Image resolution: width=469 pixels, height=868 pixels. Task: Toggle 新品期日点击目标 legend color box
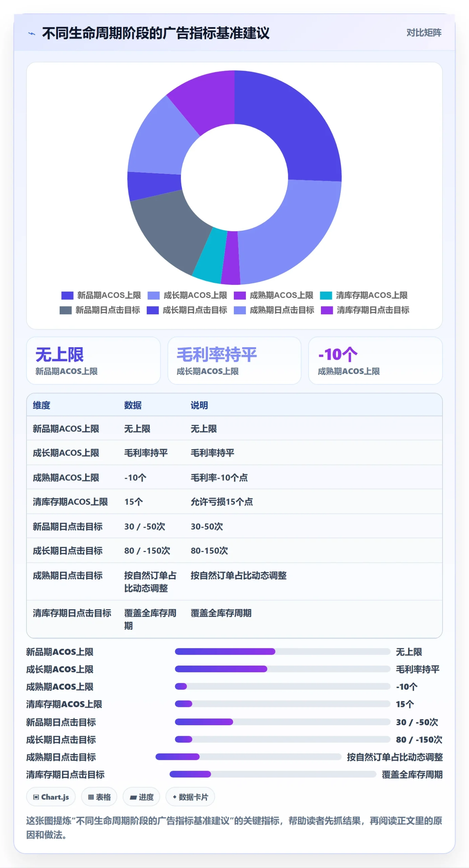[65, 310]
